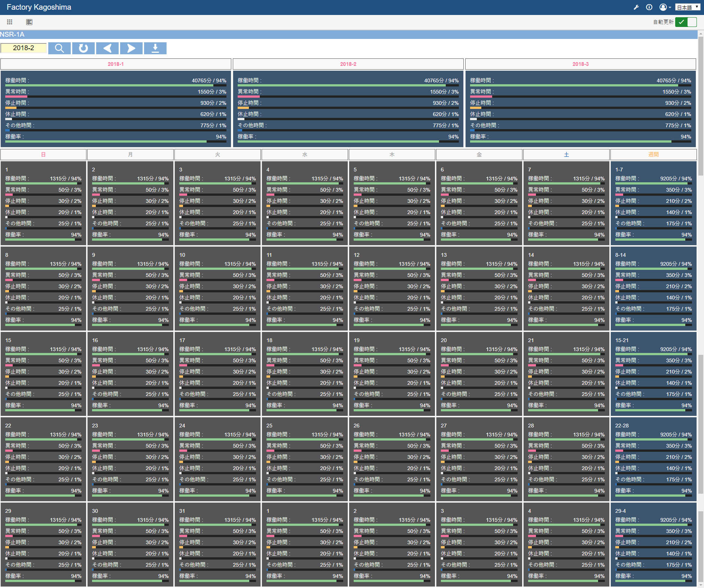Toggle the 自動更新 auto-update switch
This screenshot has width=704, height=588.
point(686,22)
